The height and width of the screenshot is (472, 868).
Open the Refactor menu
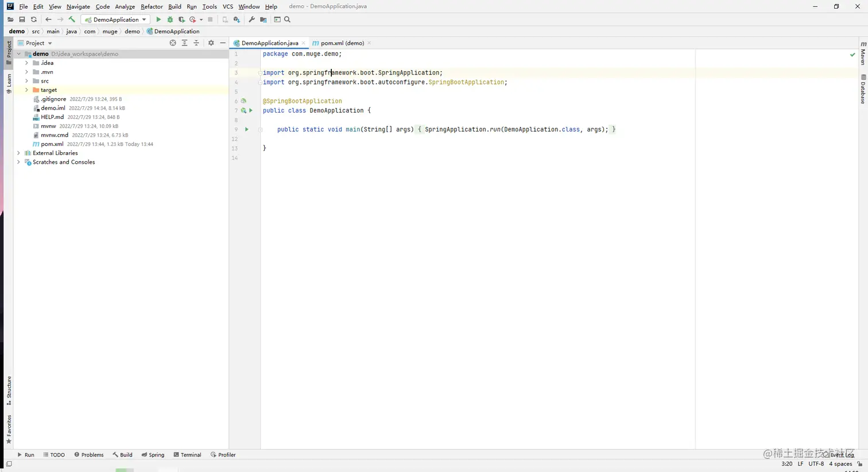coord(152,6)
